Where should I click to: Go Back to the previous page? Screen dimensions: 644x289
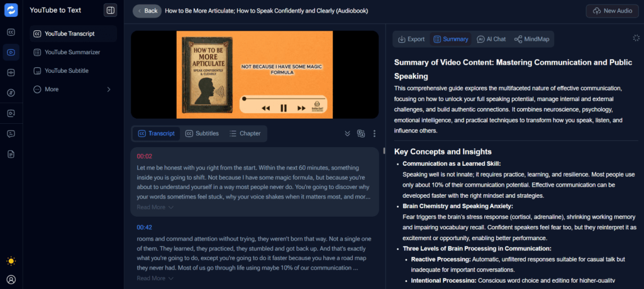(x=147, y=11)
